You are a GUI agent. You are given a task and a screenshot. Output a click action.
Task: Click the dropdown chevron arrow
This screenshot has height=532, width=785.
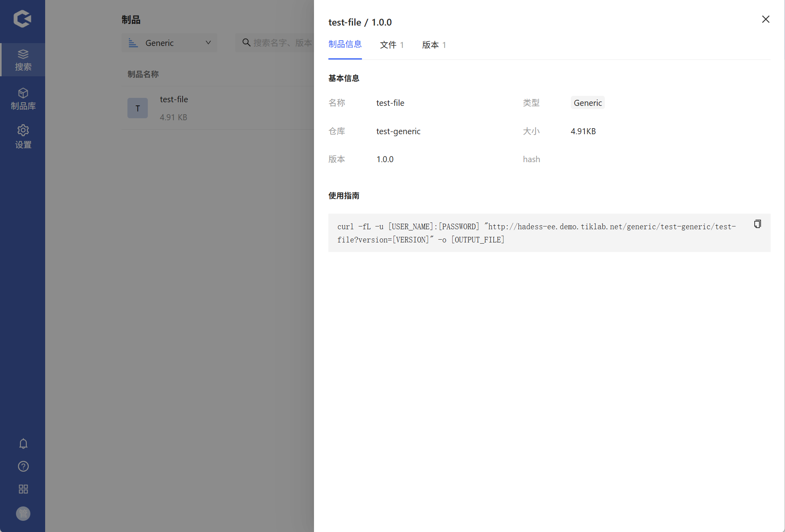tap(208, 43)
